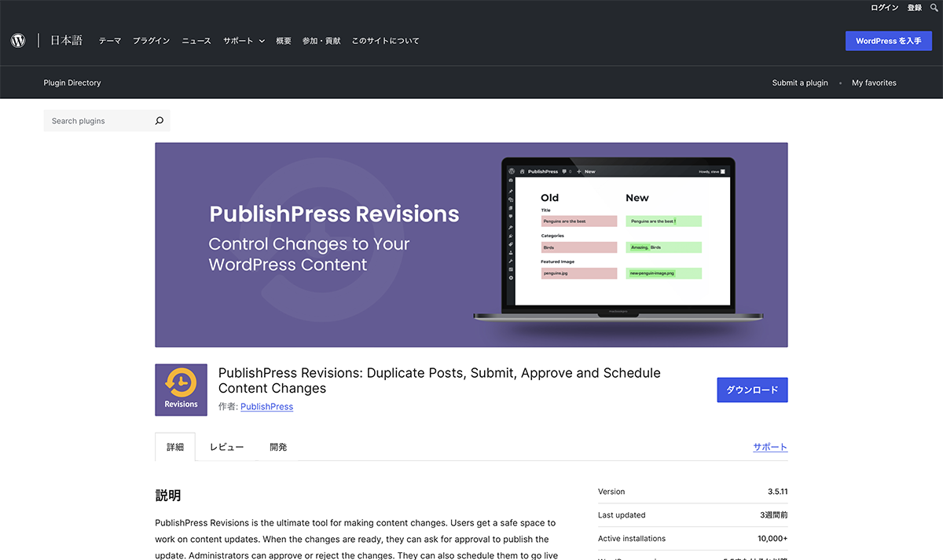This screenshot has width=943, height=560.
Task: Open 参加・貢献 in the navigation
Action: [x=321, y=41]
